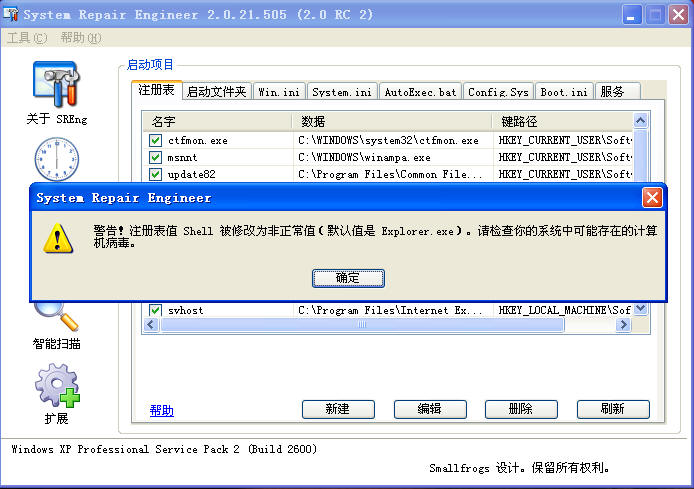Toggle the svhost checkbox
Screen dimensions: 694x489
[155, 310]
